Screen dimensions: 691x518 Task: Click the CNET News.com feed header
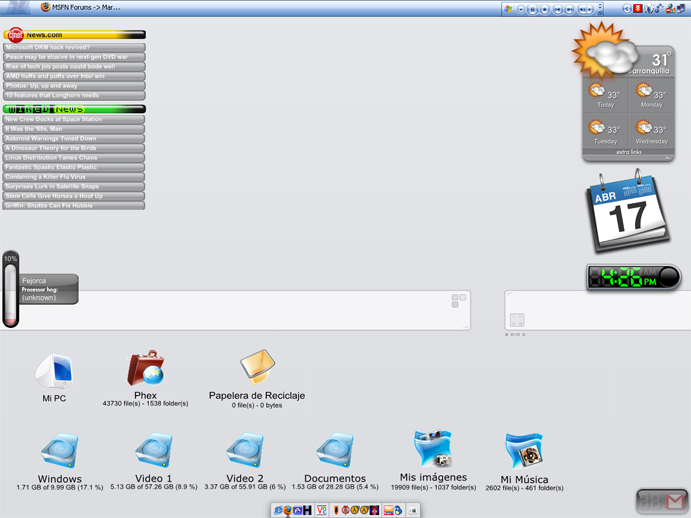click(74, 34)
